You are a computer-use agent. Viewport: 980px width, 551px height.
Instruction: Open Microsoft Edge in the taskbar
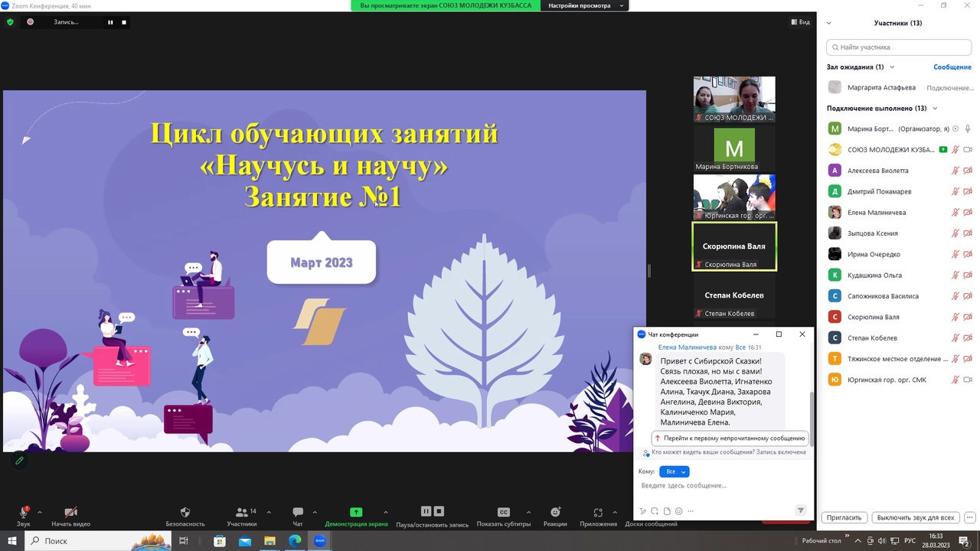pyautogui.click(x=295, y=541)
